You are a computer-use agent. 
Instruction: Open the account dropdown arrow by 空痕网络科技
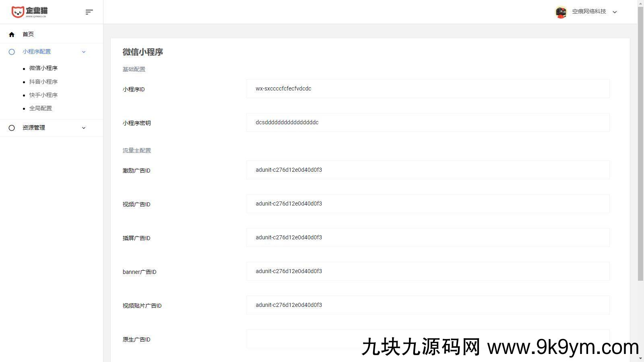[x=615, y=12]
